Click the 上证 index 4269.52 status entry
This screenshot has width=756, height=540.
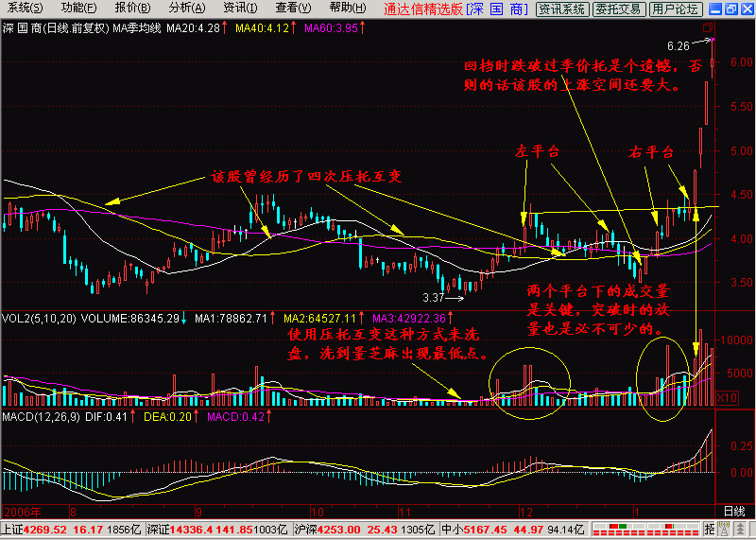(x=72, y=528)
